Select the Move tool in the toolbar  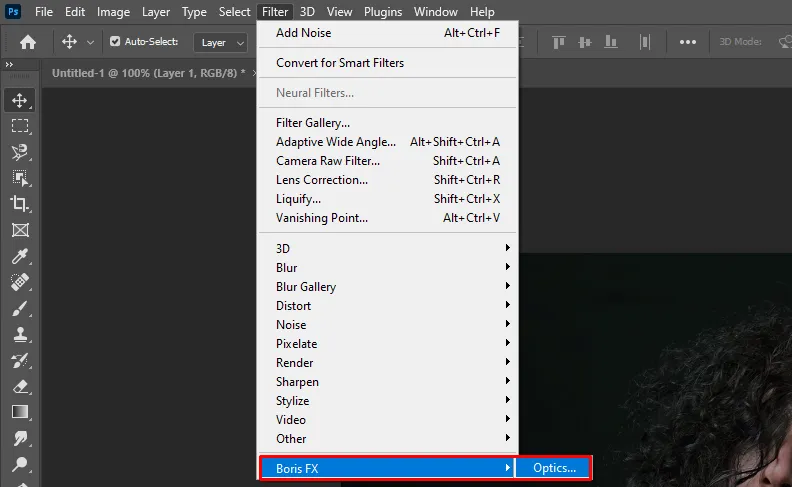[19, 100]
